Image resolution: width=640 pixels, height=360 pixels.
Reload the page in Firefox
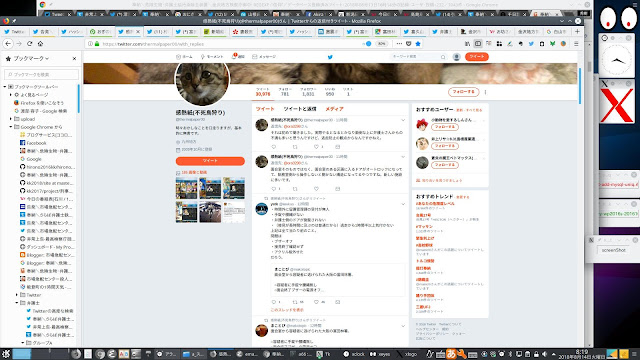[29, 44]
